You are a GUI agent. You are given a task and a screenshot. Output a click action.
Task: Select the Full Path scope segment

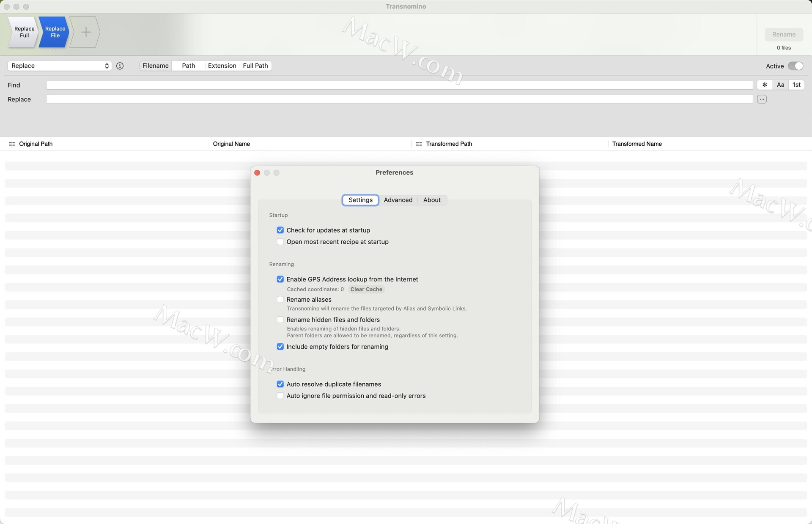(x=255, y=66)
